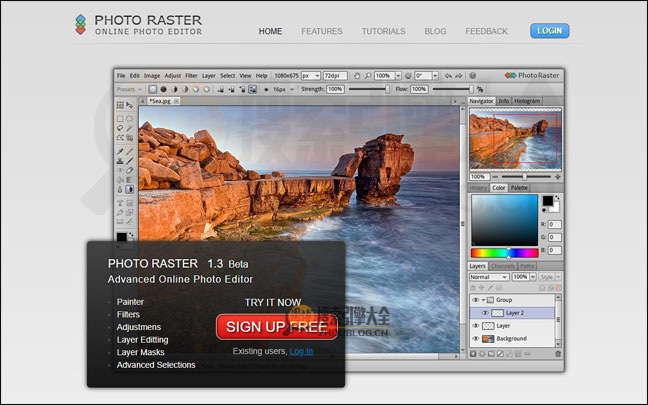Screen dimensions: 648x405
Task: Click the new group folder icon
Action: (x=491, y=354)
